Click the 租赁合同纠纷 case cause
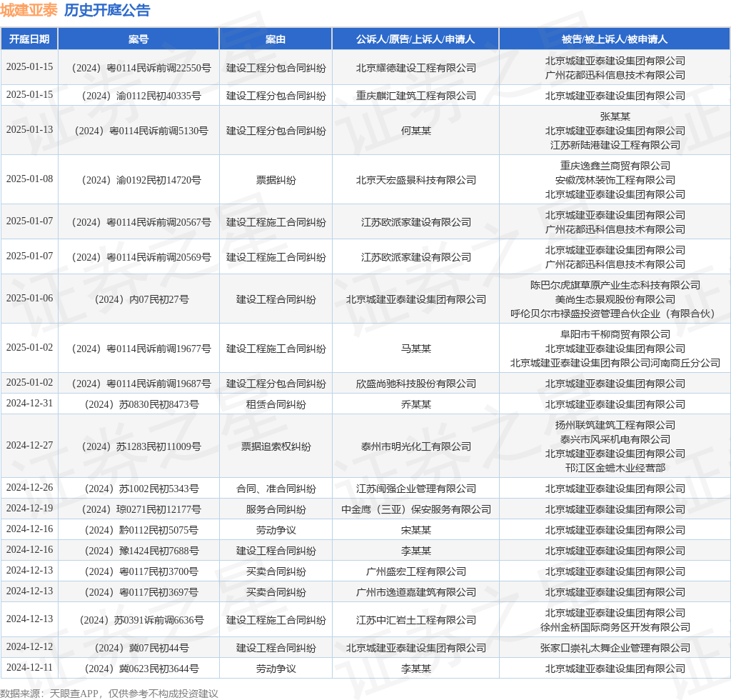731x700 pixels. (x=276, y=404)
